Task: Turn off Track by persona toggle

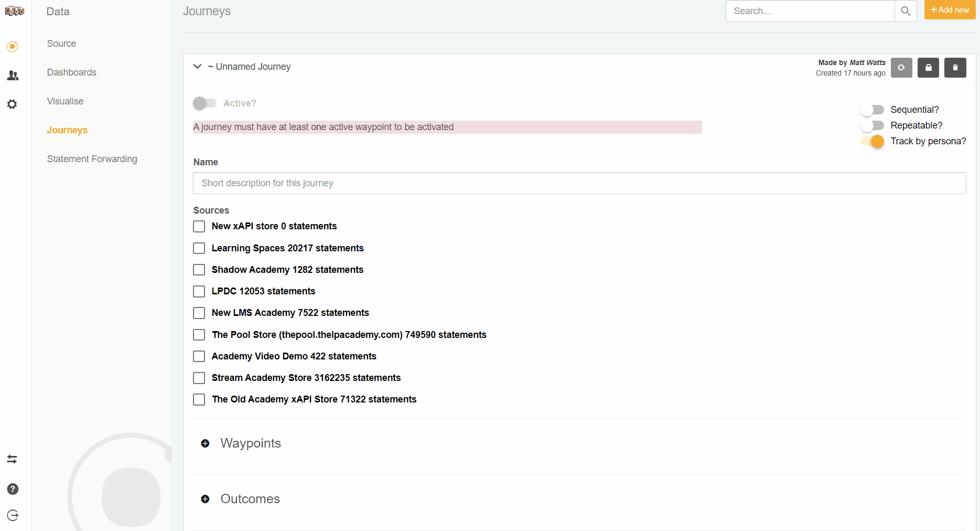Action: click(872, 141)
